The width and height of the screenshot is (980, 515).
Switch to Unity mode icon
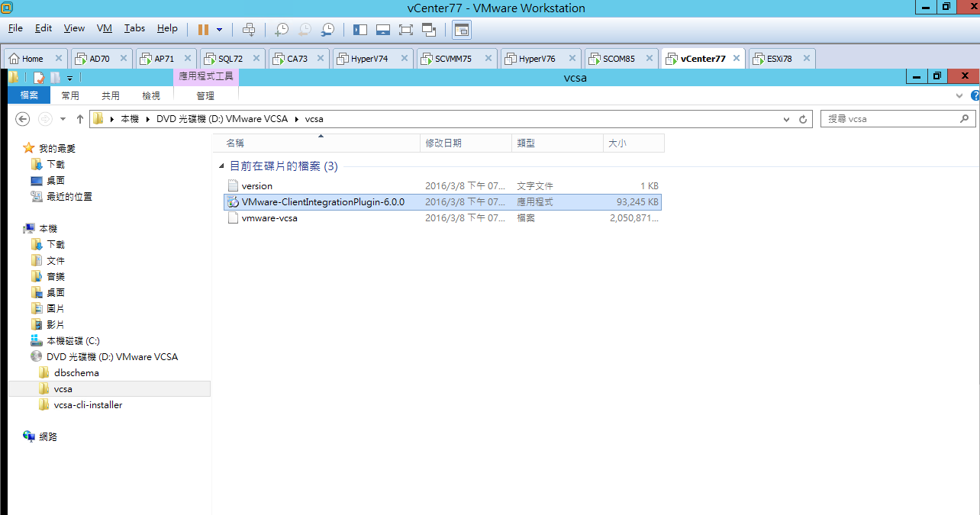429,30
